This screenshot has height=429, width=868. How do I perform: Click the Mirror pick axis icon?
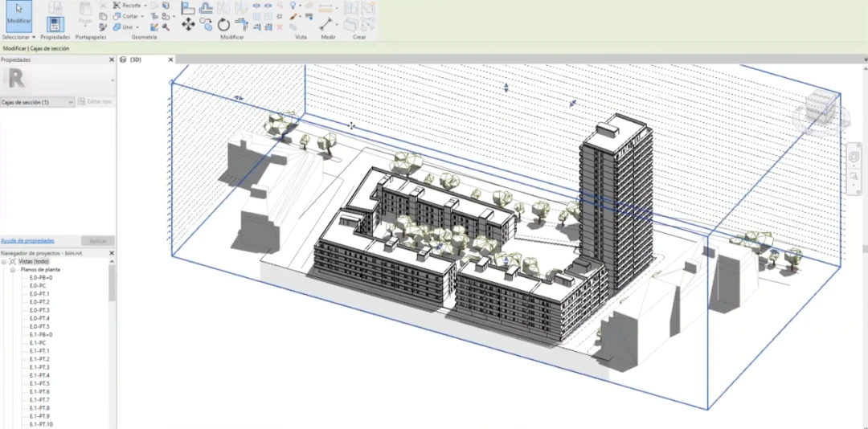[x=223, y=7]
